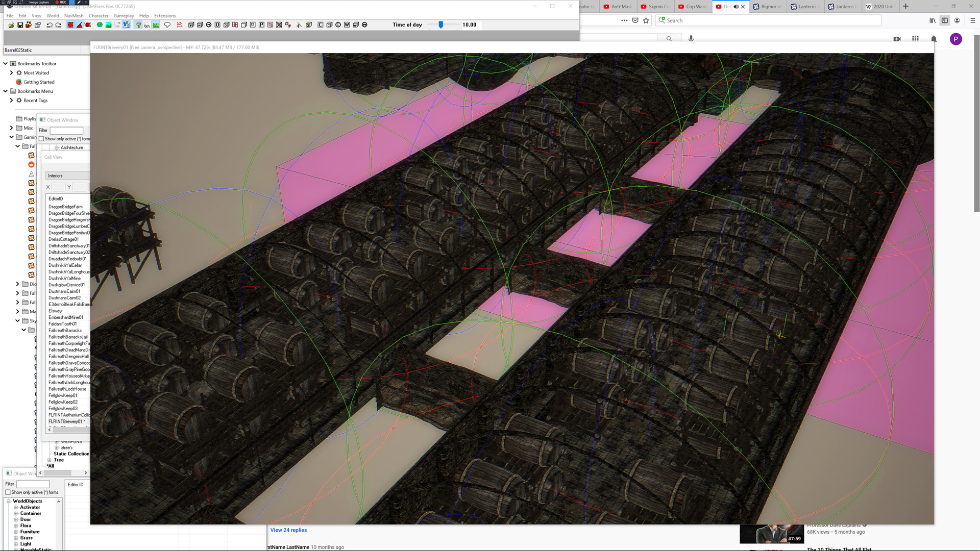Enable Show only active forms in Object Window

[x=42, y=139]
